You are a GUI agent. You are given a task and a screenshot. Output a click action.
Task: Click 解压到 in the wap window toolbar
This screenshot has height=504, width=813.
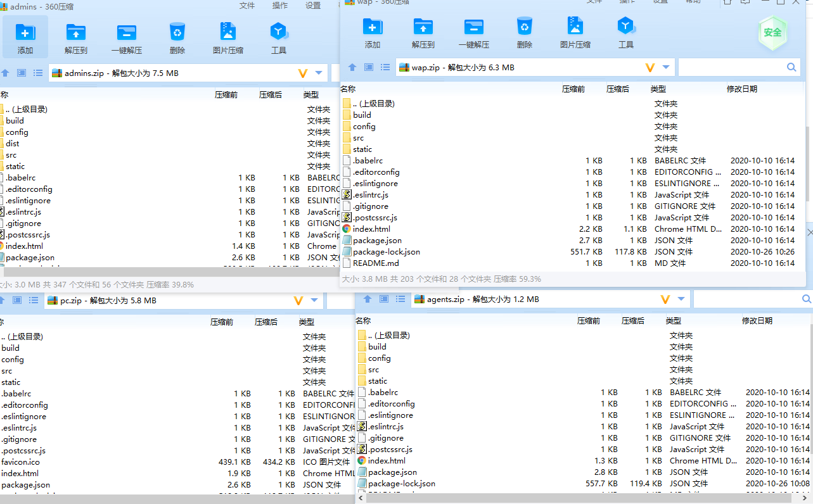pyautogui.click(x=423, y=28)
